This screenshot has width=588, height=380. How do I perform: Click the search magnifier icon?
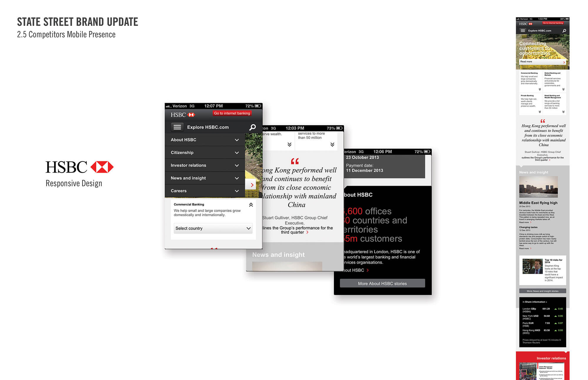coord(254,127)
